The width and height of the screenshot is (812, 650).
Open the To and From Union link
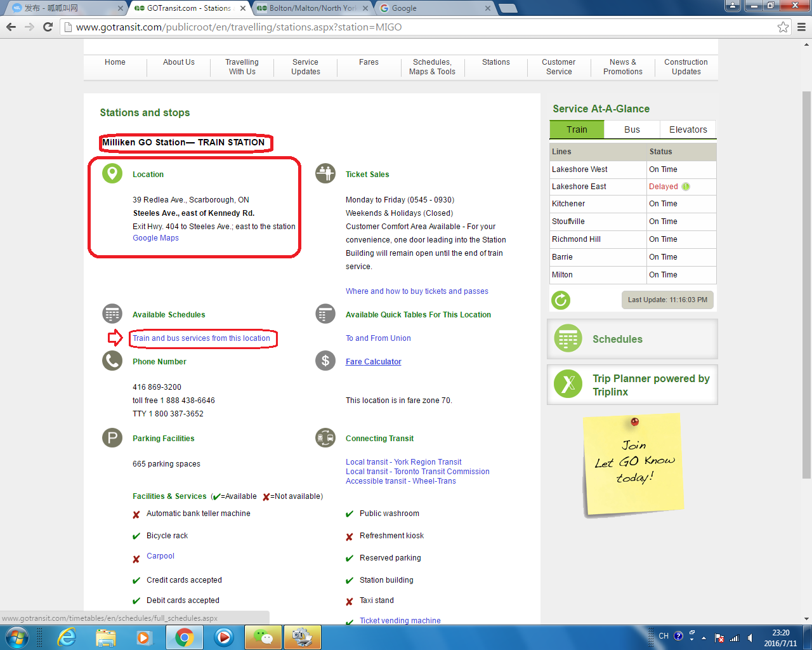click(x=378, y=338)
